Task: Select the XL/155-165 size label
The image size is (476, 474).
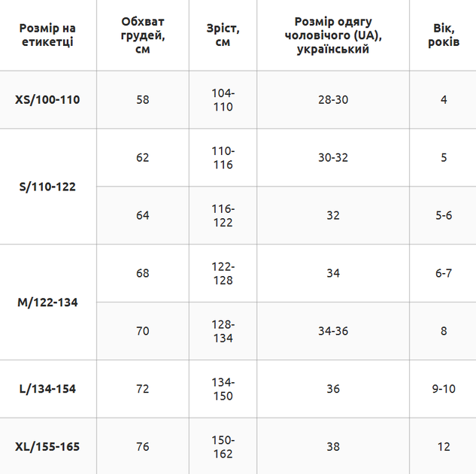Action: [47, 447]
